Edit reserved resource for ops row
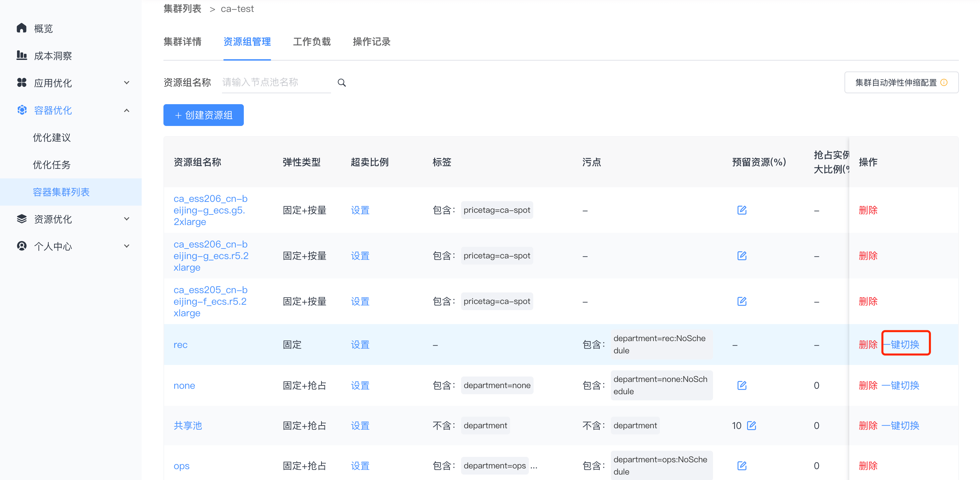The width and height of the screenshot is (980, 480). tap(742, 466)
